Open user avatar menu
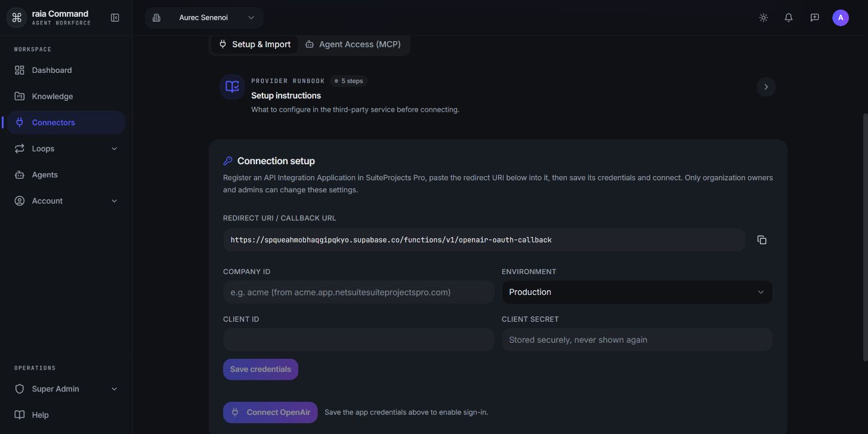The height and width of the screenshot is (434, 868). click(x=841, y=18)
